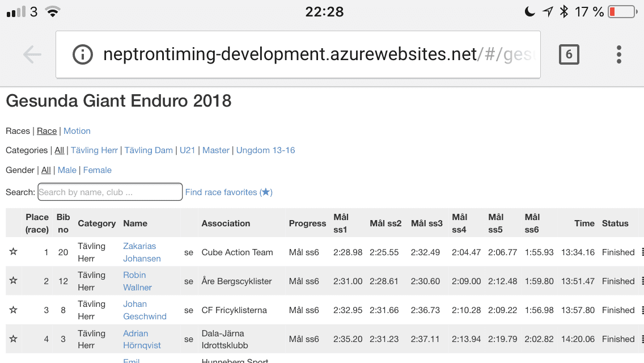Filter by Female gender

pos(98,170)
